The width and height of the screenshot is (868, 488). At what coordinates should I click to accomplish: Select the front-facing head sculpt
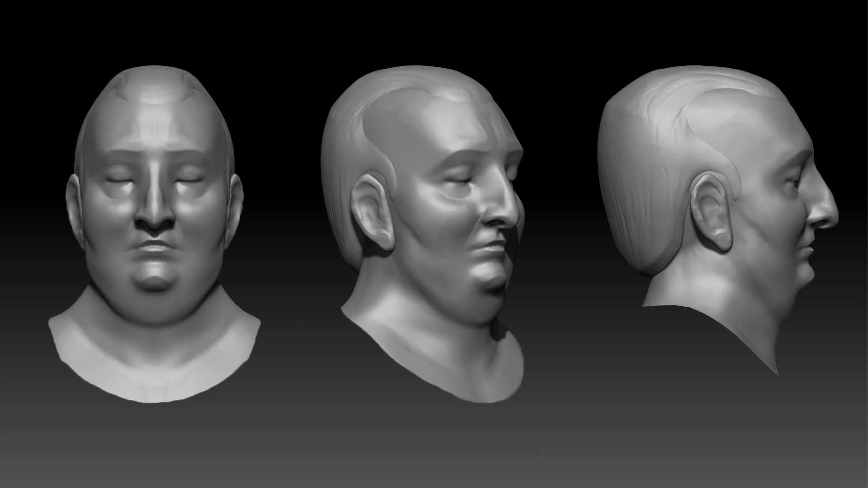(x=155, y=235)
